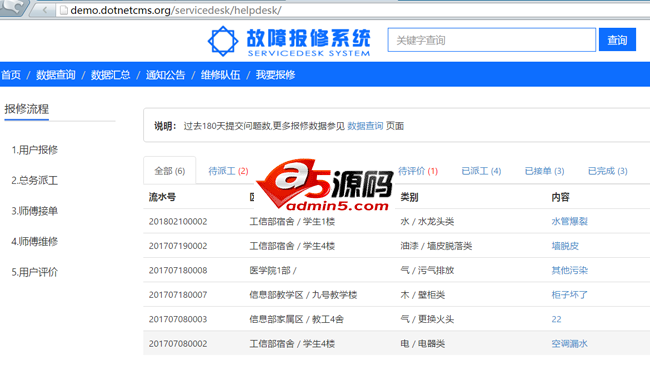Click 电 / 电器类 category cell

coord(422,343)
